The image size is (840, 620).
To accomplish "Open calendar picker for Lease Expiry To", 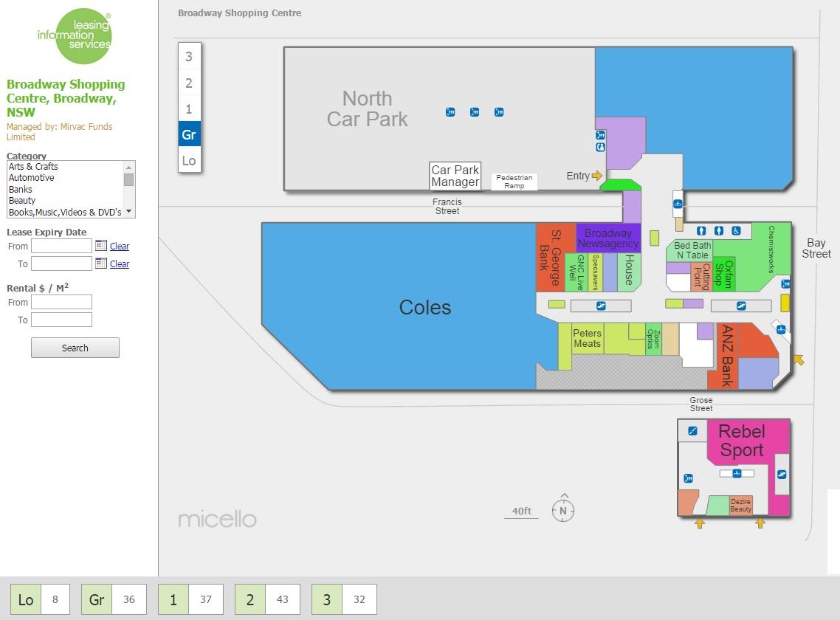I will tap(100, 263).
